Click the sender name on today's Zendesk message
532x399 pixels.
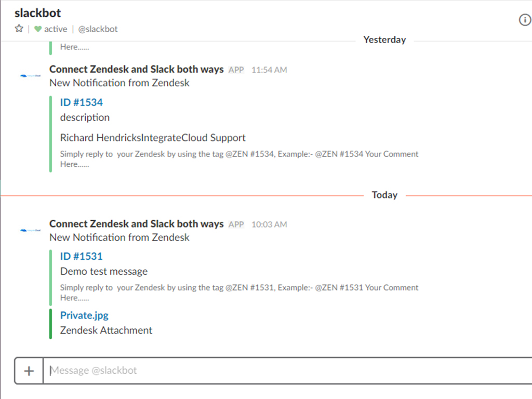pos(137,224)
